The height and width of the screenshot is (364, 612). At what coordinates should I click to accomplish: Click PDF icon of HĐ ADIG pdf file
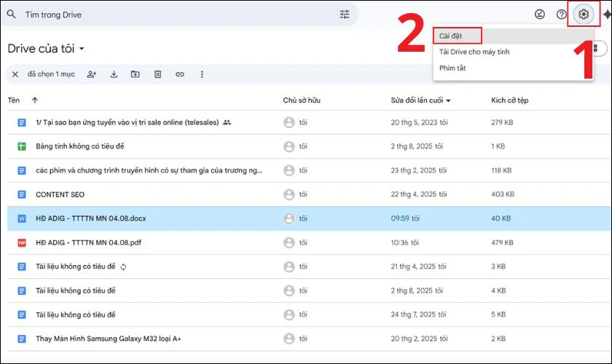(x=22, y=242)
